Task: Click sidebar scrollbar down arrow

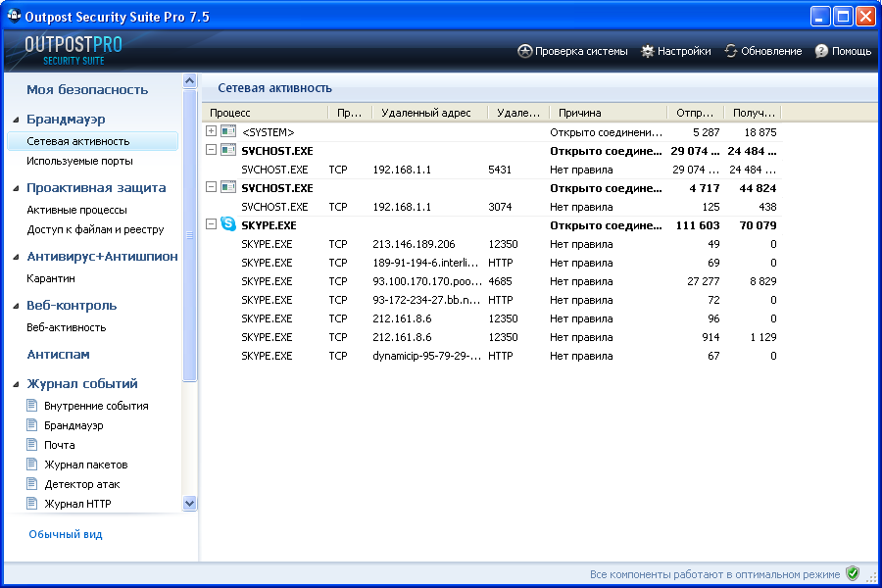Action: pos(189,504)
